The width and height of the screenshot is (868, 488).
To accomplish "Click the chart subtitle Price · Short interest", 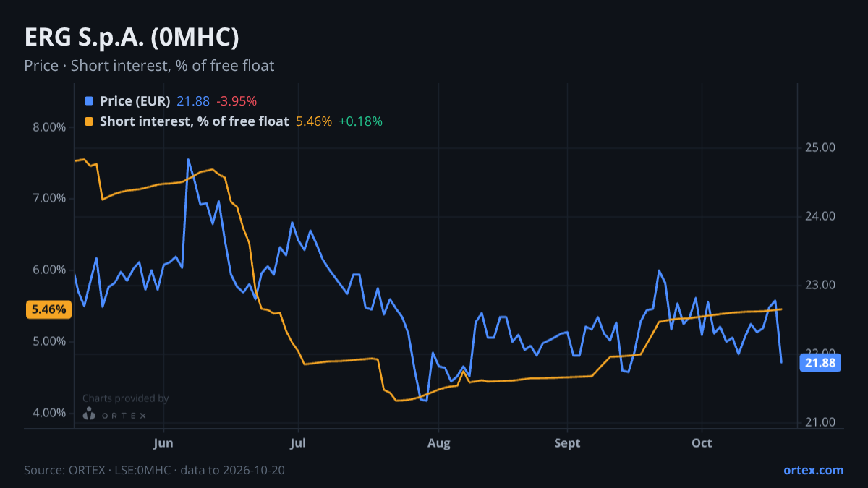I will coord(149,66).
